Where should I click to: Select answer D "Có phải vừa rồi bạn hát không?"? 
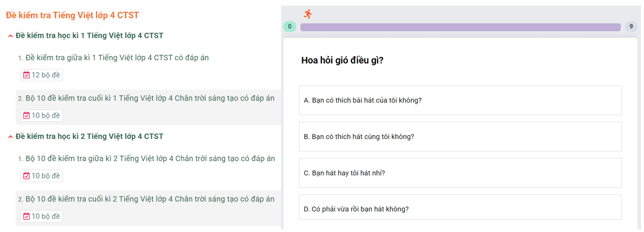(460, 208)
